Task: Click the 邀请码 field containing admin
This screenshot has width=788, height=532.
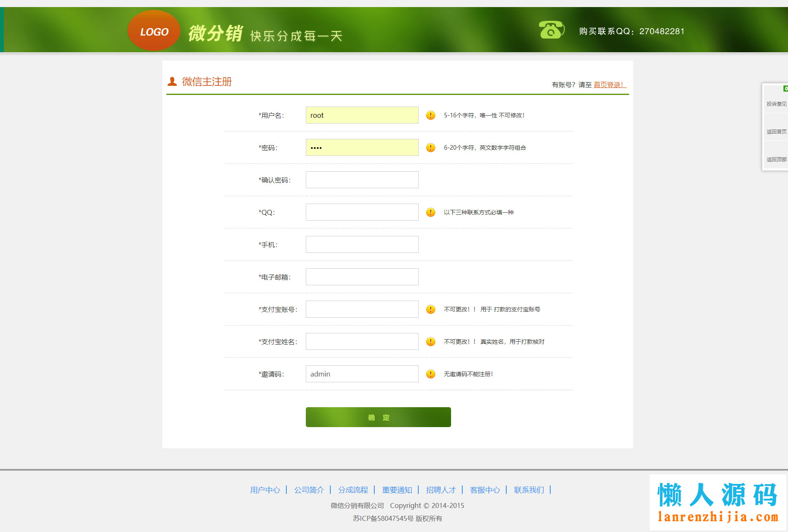Action: (361, 374)
